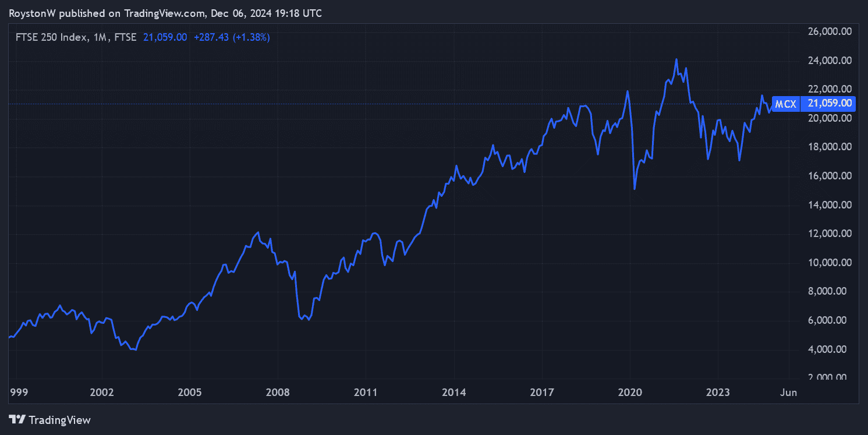Click the 18,000.00 price axis label

[x=830, y=147]
